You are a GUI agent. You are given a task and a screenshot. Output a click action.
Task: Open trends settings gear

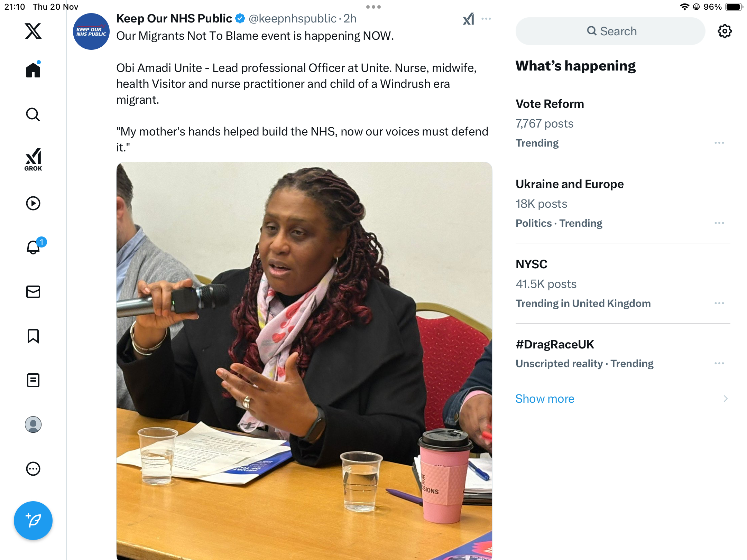(725, 31)
